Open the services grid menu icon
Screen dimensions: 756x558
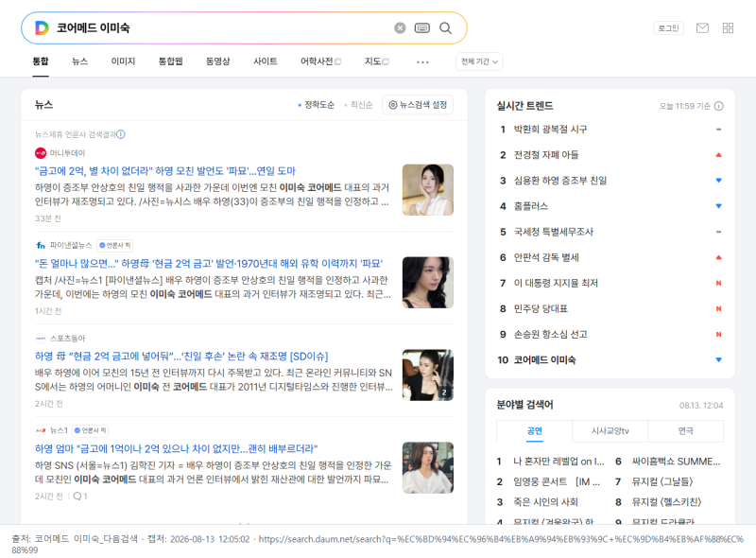click(x=728, y=28)
